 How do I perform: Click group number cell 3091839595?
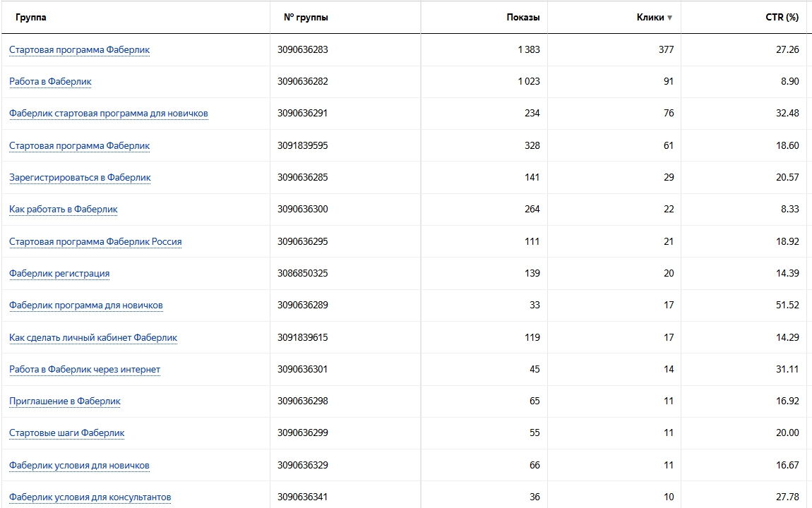303,146
